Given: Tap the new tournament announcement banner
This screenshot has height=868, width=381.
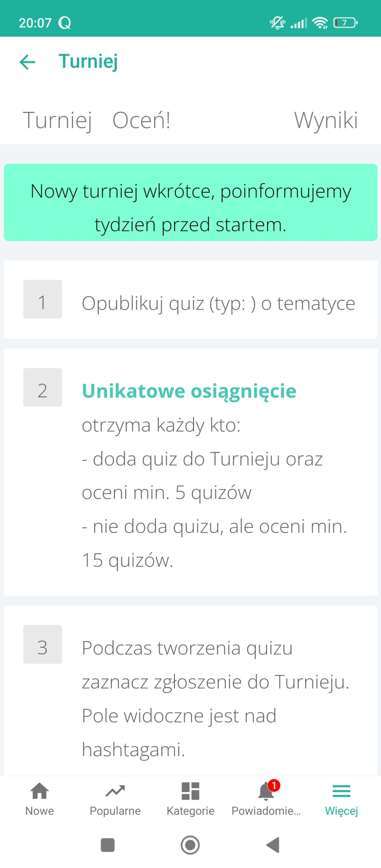Looking at the screenshot, I should coord(190,202).
